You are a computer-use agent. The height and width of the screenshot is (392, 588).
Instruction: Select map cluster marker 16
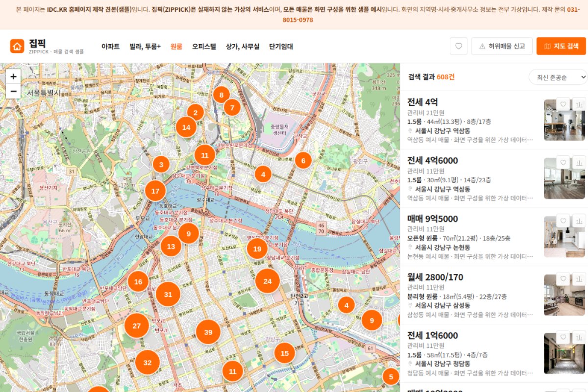click(x=138, y=282)
